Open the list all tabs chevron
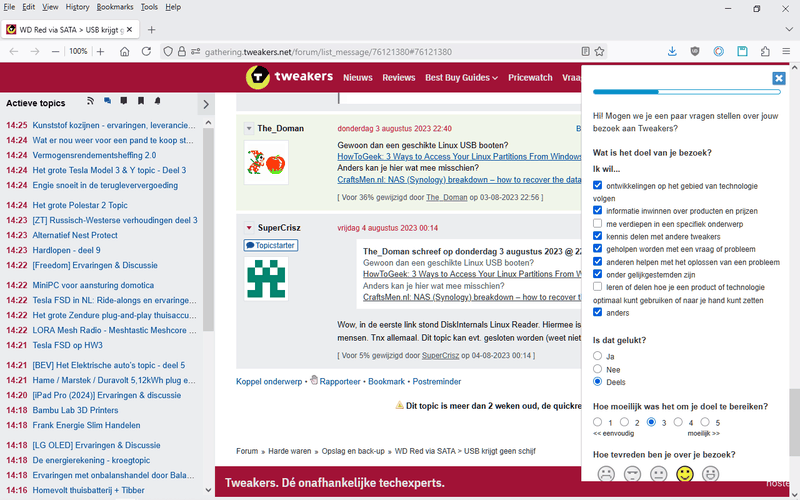Viewport: 800px width, 500px height. [x=789, y=30]
